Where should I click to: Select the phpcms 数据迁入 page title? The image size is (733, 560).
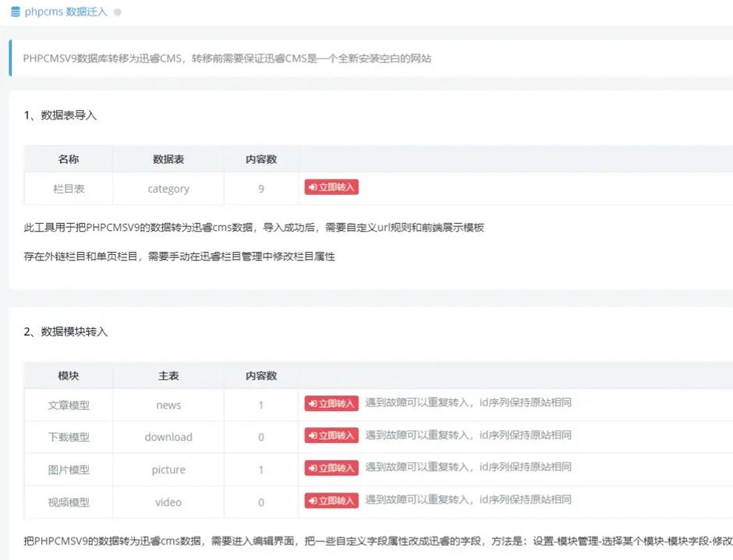[66, 12]
